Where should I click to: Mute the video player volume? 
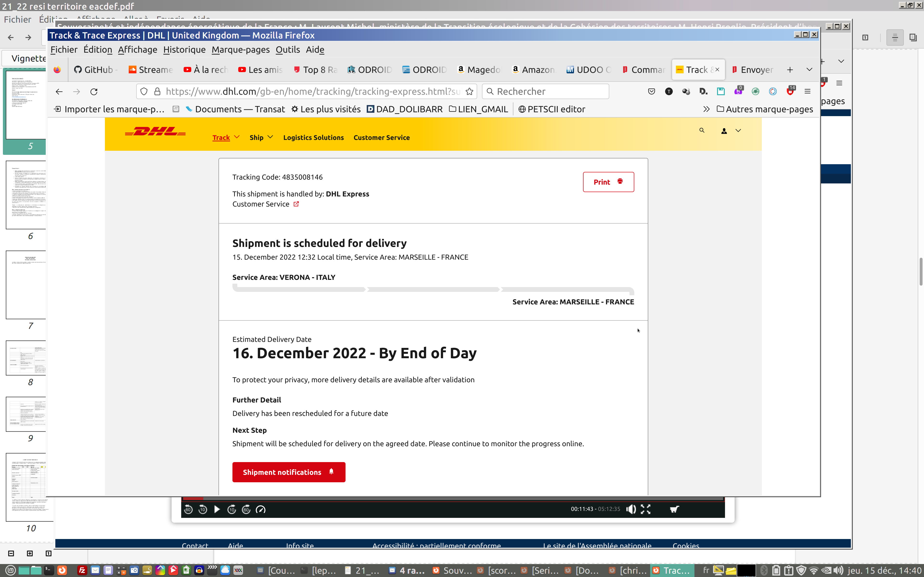631,509
